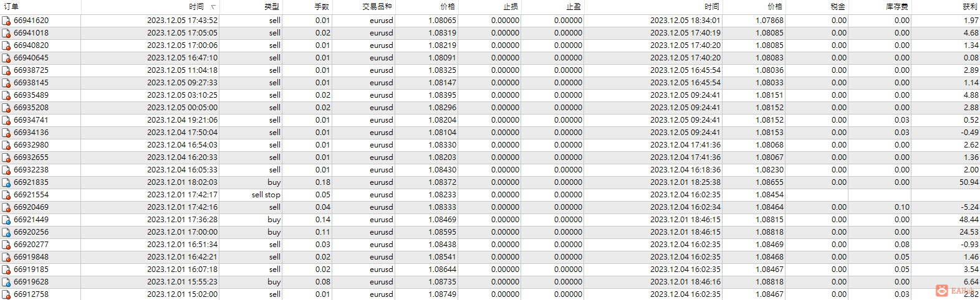980x300 pixels.
Task: Select close time 2023.12.05 18:34:01
Action: pos(685,21)
